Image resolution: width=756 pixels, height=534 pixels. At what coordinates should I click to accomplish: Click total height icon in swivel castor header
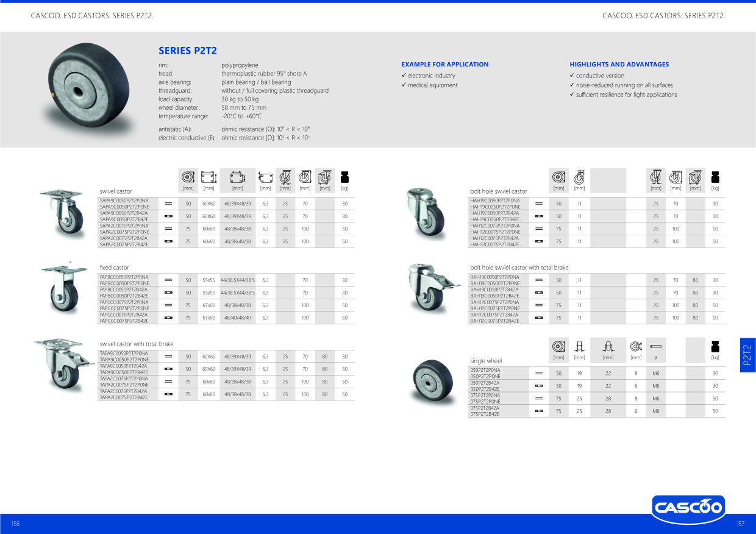(x=305, y=177)
